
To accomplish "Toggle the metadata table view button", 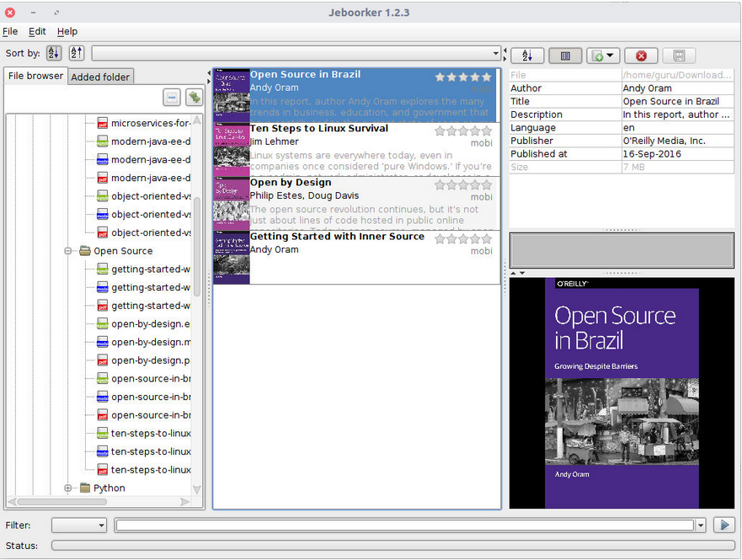I will [565, 56].
